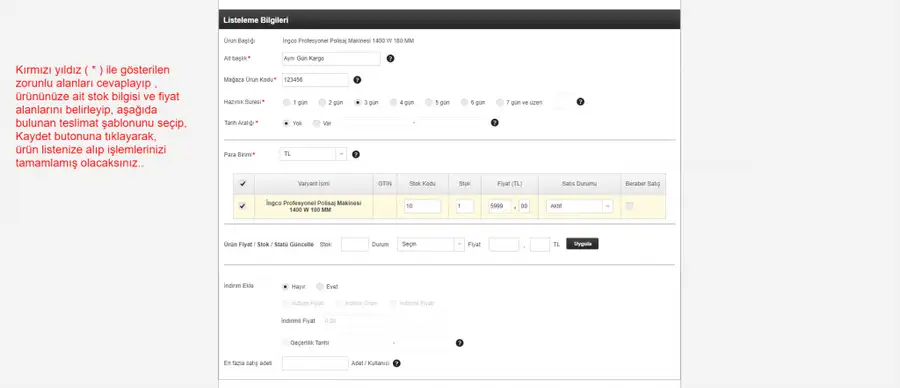Image resolution: width=900 pixels, height=388 pixels.
Task: Open help icon next to Para Birimi dropdown
Action: [x=356, y=154]
